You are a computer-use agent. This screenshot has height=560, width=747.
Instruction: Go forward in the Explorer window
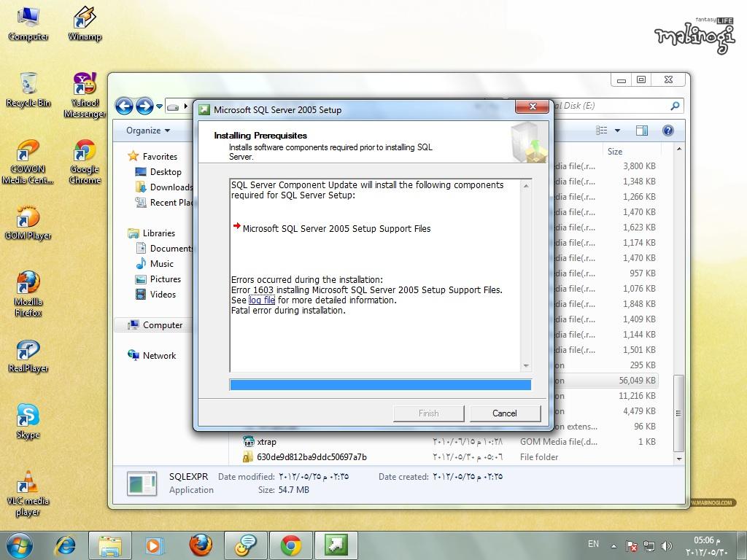(145, 106)
